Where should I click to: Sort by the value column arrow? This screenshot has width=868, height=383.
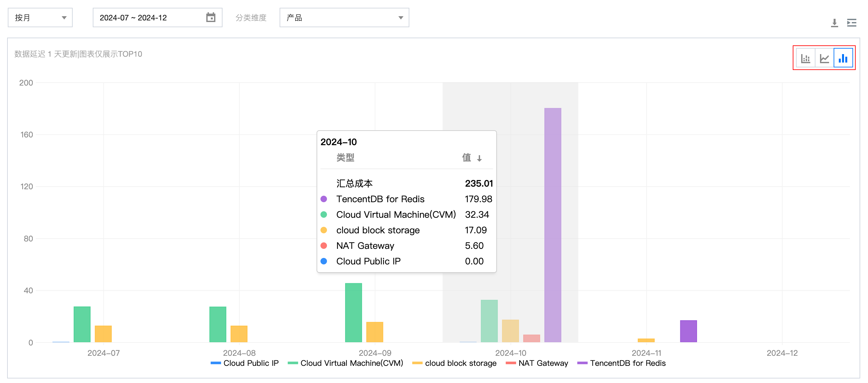pos(479,158)
